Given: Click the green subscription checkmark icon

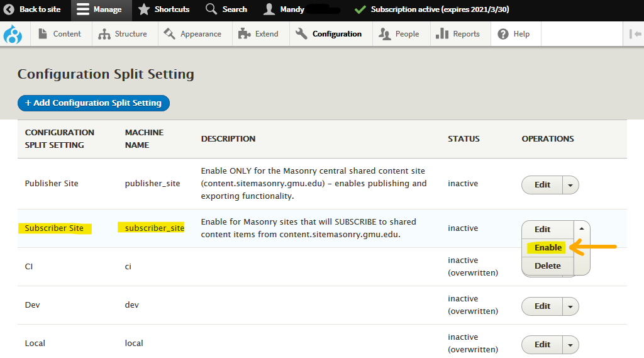Looking at the screenshot, I should pos(360,9).
